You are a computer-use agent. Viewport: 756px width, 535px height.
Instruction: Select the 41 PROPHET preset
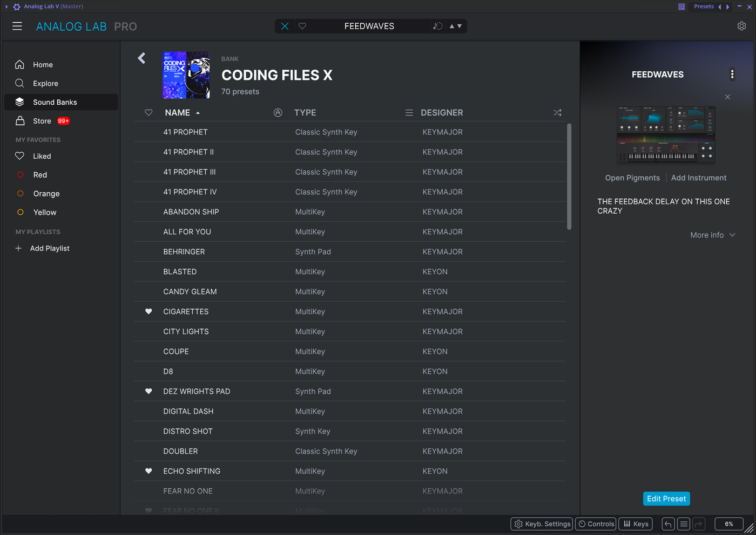coord(350,132)
